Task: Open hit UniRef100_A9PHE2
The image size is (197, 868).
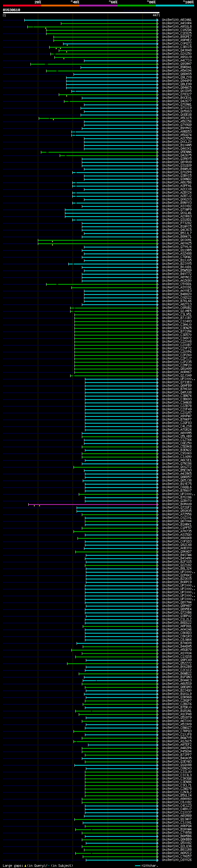Action: (176, 40)
